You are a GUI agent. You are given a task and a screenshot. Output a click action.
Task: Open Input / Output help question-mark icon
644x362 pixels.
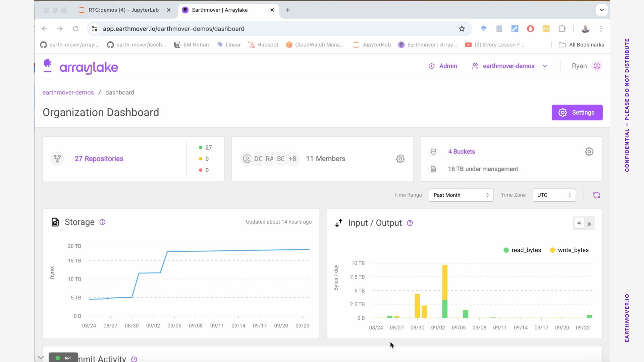[x=410, y=223]
